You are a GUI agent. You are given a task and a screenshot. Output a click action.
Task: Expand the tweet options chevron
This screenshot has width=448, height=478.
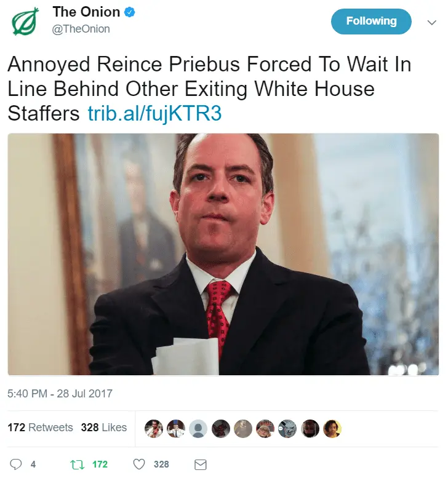431,22
